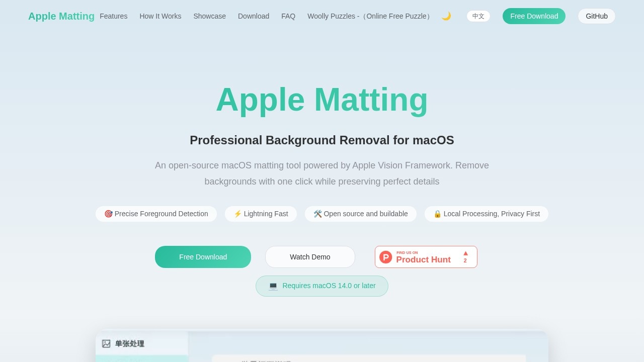Image resolution: width=644 pixels, height=362 pixels.
Task: Click the Requires macOS 14.0 or later badge
Action: pyautogui.click(x=322, y=286)
